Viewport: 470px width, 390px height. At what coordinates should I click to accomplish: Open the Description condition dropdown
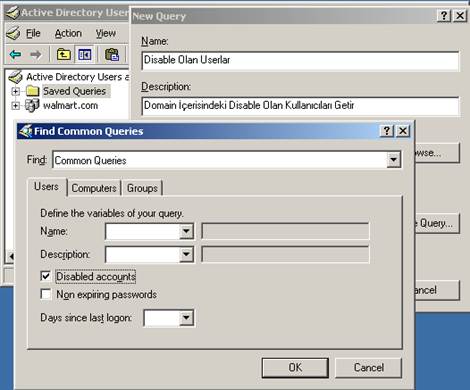186,255
